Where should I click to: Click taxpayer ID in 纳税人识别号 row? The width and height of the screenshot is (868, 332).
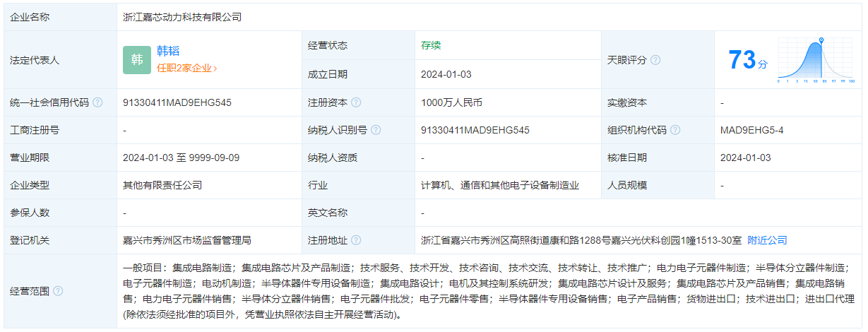click(x=475, y=130)
